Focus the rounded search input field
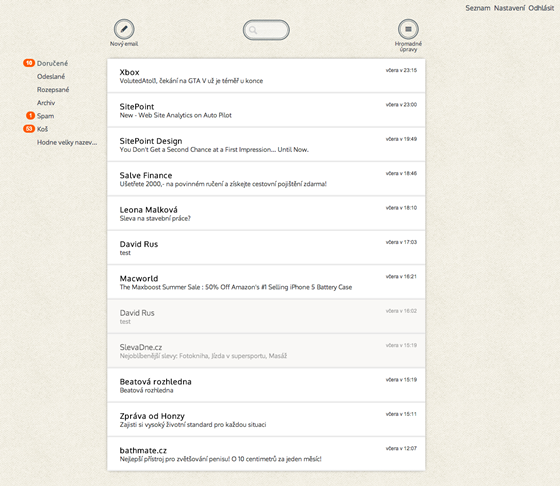Viewport: 560px width, 486px height. [x=266, y=30]
